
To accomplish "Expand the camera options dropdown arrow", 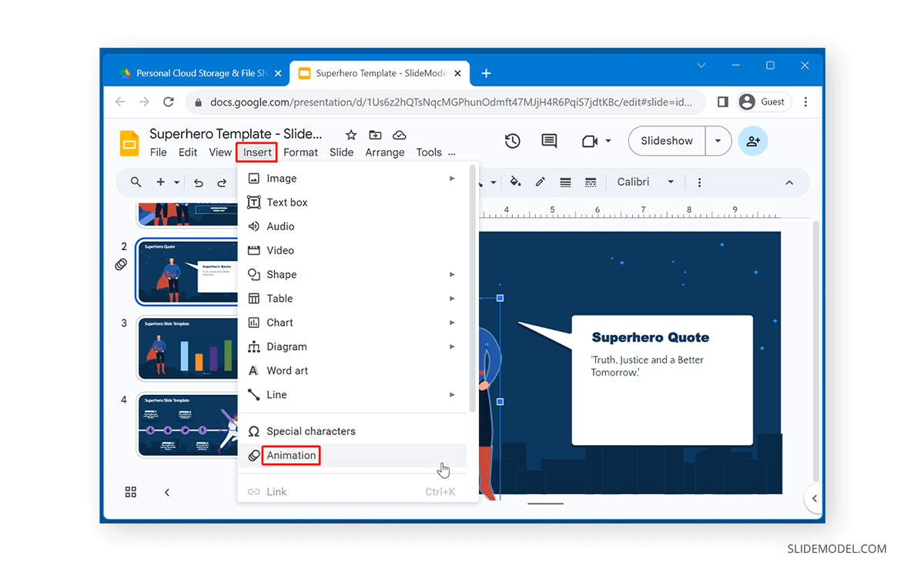I will pos(608,141).
